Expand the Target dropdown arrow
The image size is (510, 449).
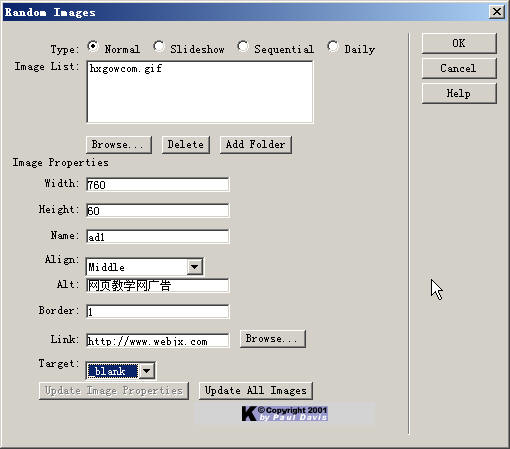click(x=146, y=371)
